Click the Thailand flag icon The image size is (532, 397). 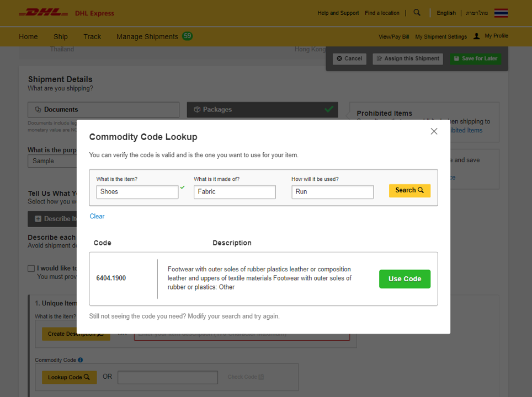pyautogui.click(x=501, y=13)
